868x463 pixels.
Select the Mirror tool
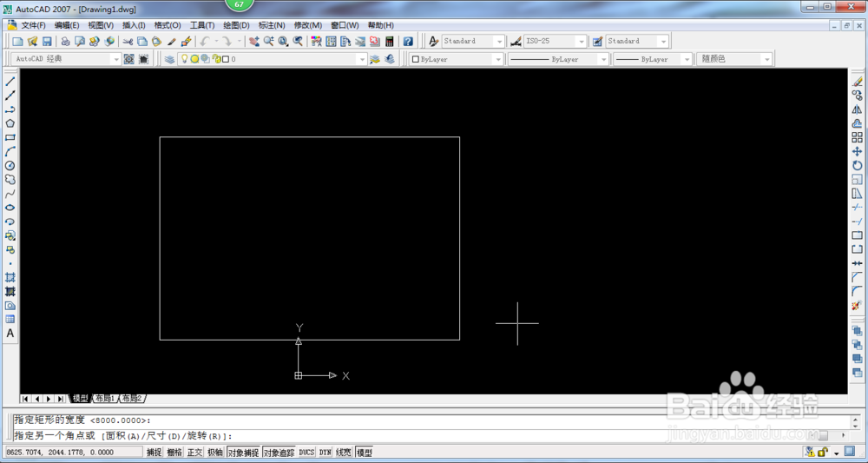858,109
